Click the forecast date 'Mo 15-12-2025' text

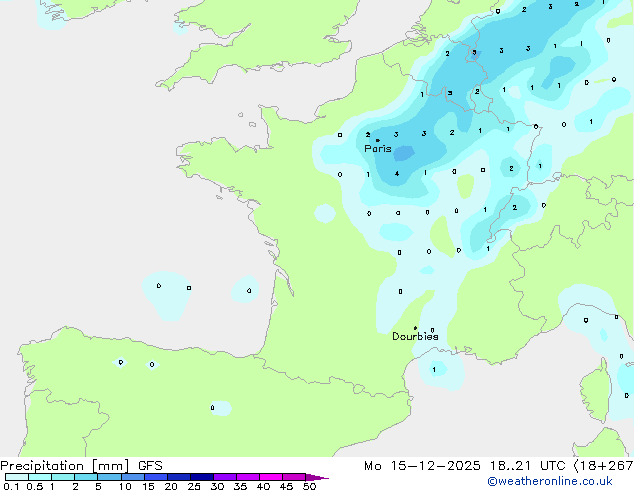pyautogui.click(x=422, y=466)
